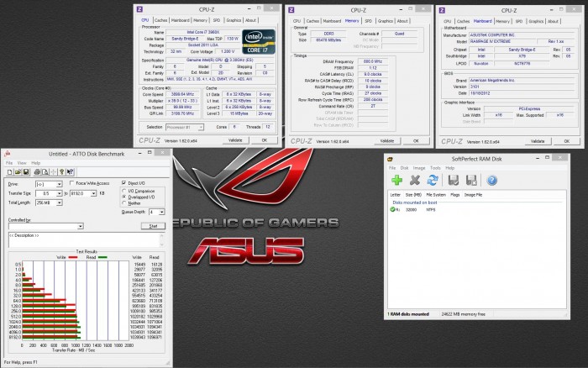The height and width of the screenshot is (368, 588).
Task: Click '24622 MB memory free' status text
Action: pos(463,314)
